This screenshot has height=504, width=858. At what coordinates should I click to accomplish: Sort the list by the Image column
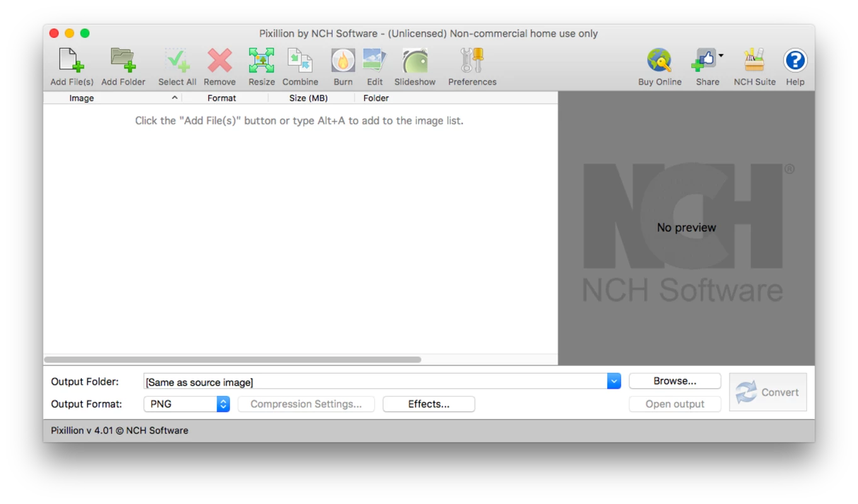[113, 98]
